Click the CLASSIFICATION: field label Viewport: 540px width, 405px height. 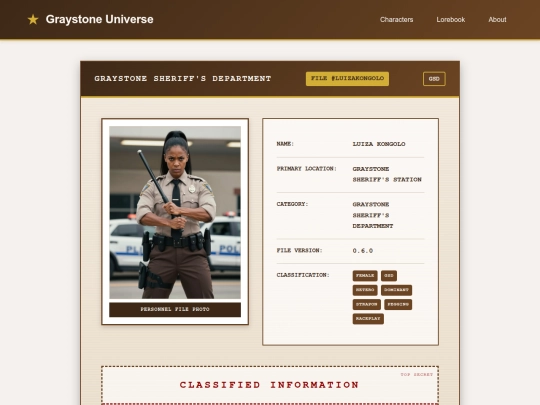pos(303,275)
